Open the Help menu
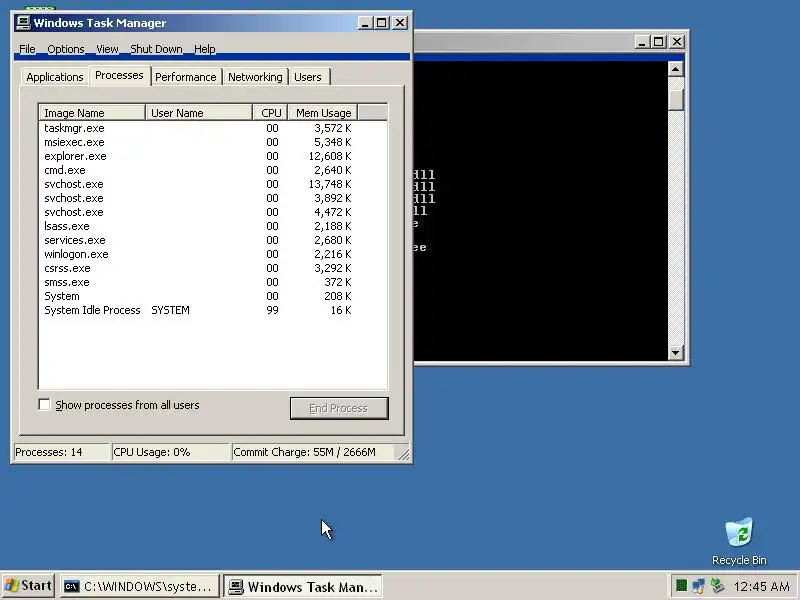 coord(205,49)
